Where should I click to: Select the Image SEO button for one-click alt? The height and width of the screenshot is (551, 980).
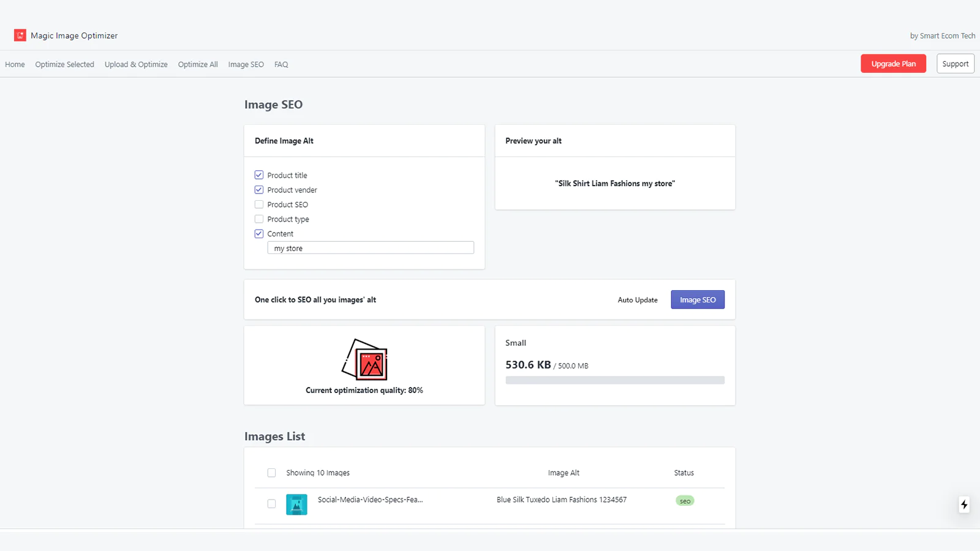pyautogui.click(x=697, y=299)
